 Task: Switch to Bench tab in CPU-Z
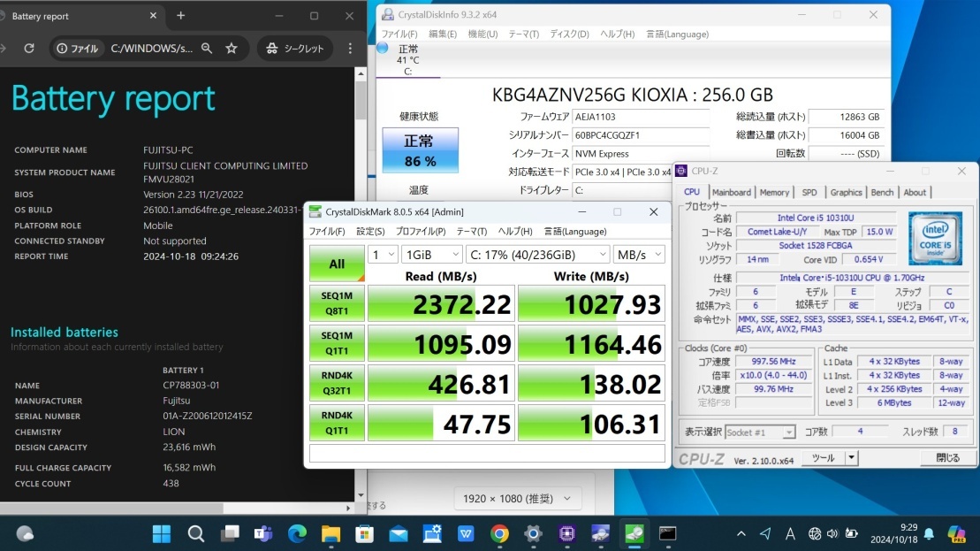(883, 192)
